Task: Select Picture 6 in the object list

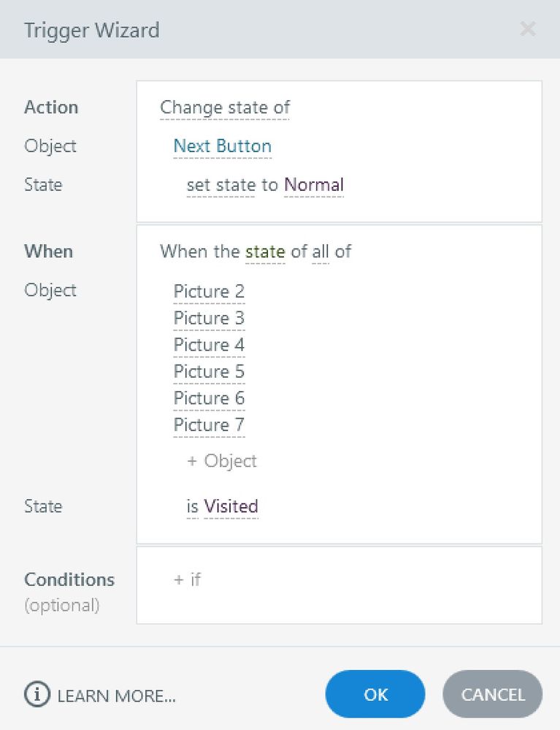Action: click(209, 398)
